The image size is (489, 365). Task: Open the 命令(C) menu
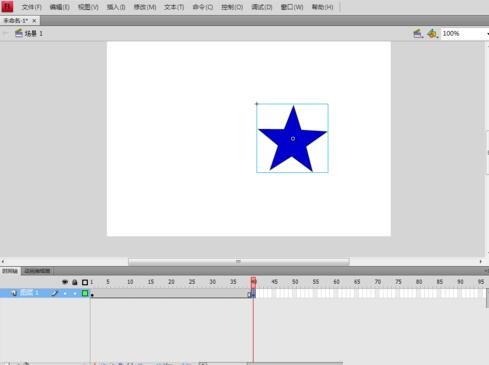click(203, 7)
